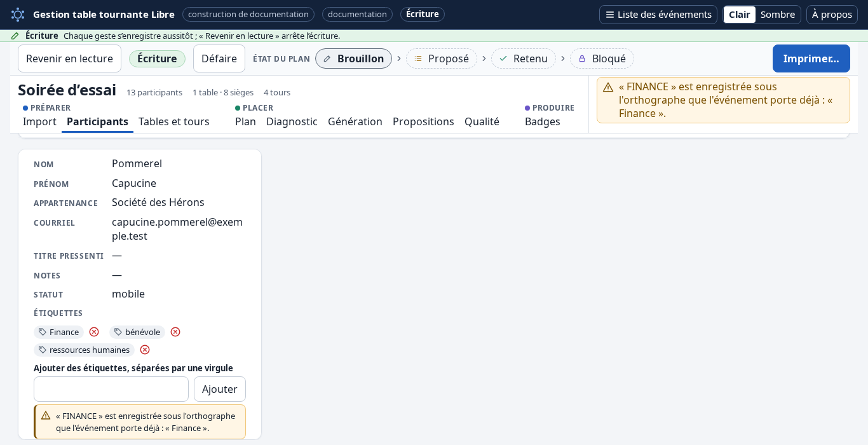Viewport: 868px width, 445px height.
Task: Select the Participants tab
Action: (97, 121)
